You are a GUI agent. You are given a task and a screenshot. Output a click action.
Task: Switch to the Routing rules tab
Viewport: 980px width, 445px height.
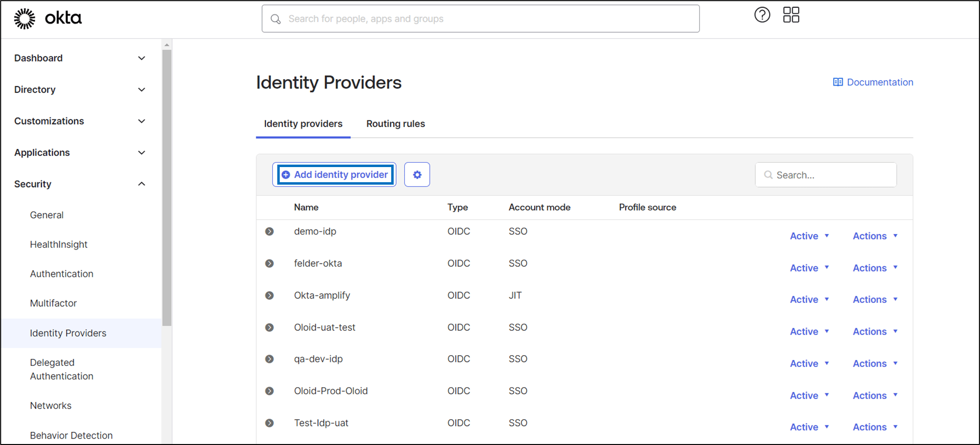coord(396,124)
